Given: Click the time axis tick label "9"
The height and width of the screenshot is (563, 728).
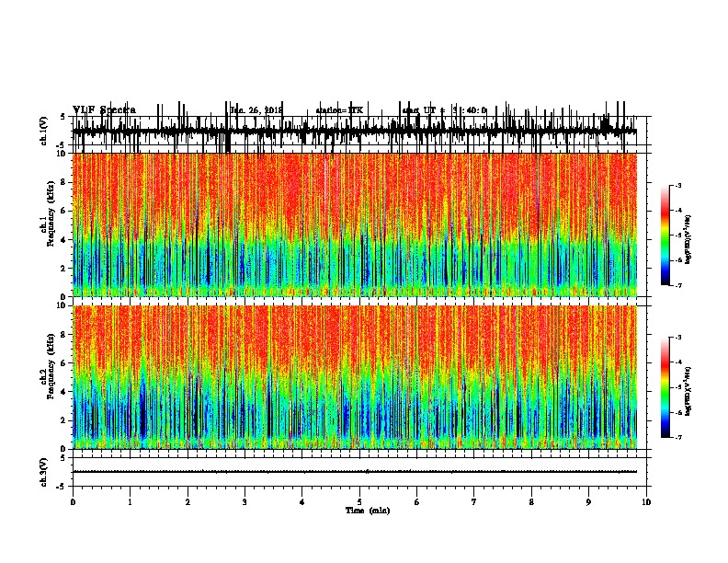Looking at the screenshot, I should coord(588,502).
